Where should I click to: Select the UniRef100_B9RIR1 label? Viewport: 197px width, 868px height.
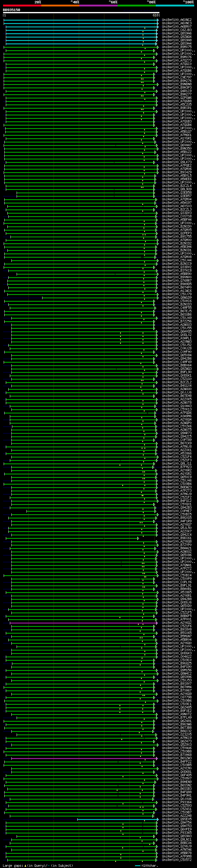pyautogui.click(x=177, y=108)
